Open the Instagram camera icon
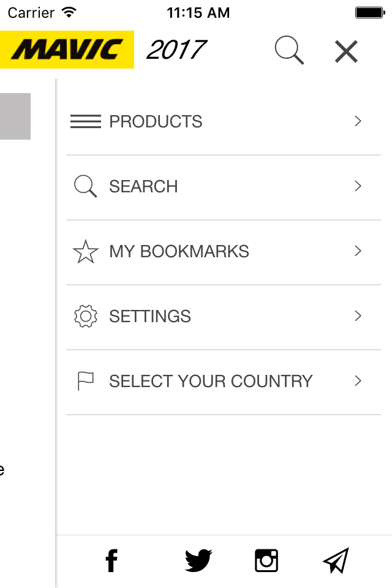The height and width of the screenshot is (588, 392). (266, 560)
